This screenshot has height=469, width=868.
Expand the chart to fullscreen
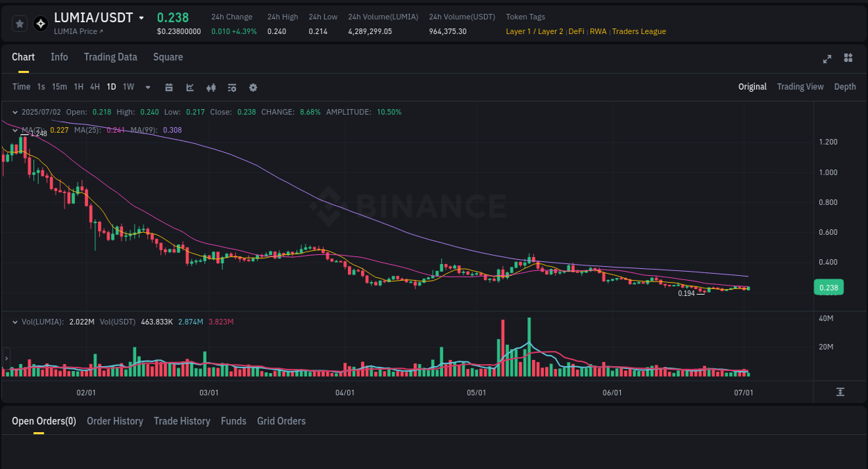pos(827,59)
